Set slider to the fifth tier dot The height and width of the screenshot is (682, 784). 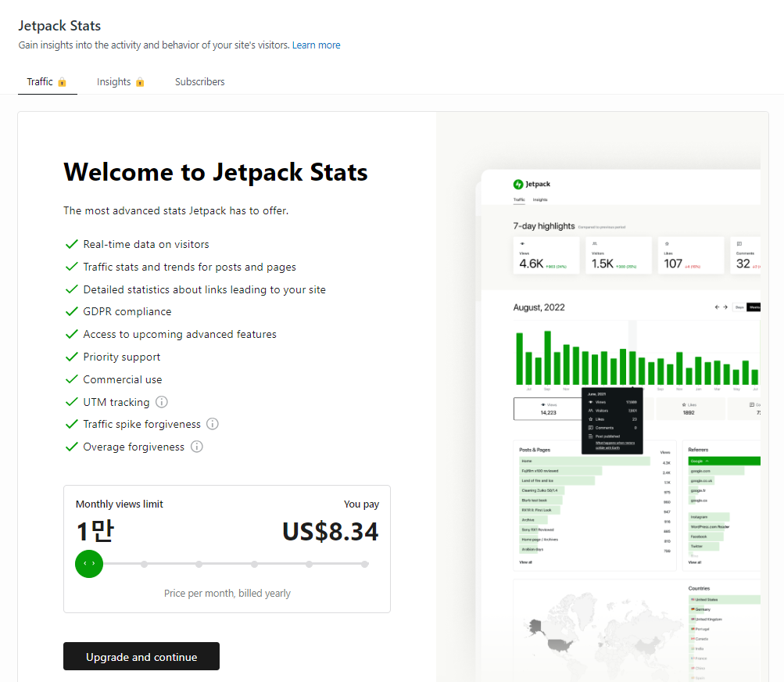pyautogui.click(x=310, y=564)
